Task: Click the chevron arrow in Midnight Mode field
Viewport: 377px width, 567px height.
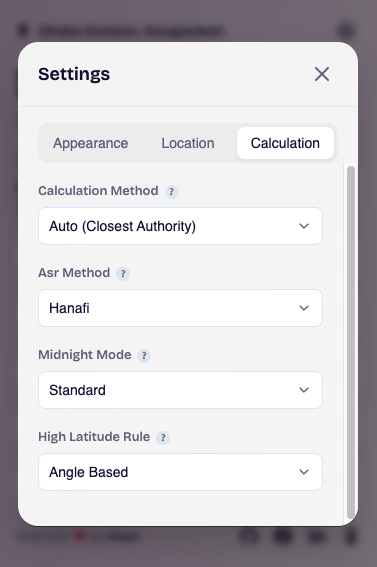Action: coord(304,390)
